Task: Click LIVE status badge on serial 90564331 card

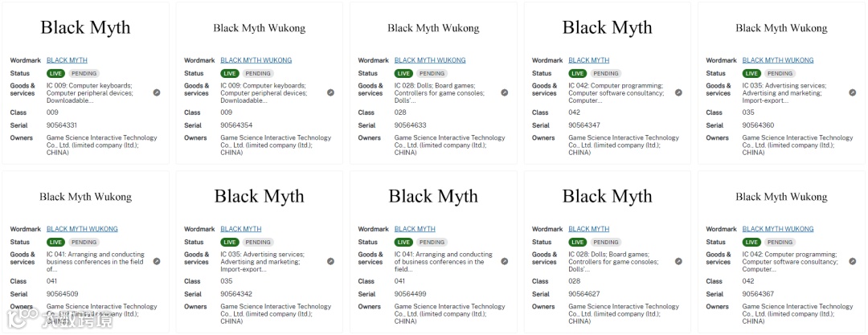Action: (x=56, y=74)
